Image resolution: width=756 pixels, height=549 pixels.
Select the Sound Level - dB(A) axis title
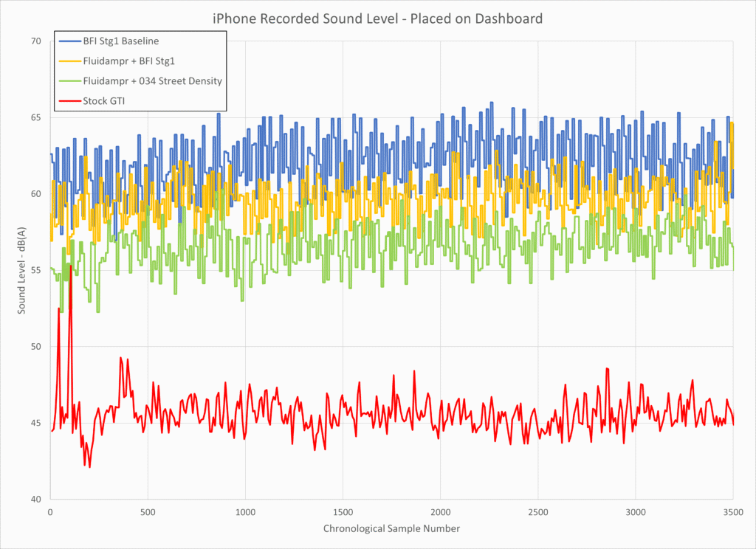click(23, 267)
